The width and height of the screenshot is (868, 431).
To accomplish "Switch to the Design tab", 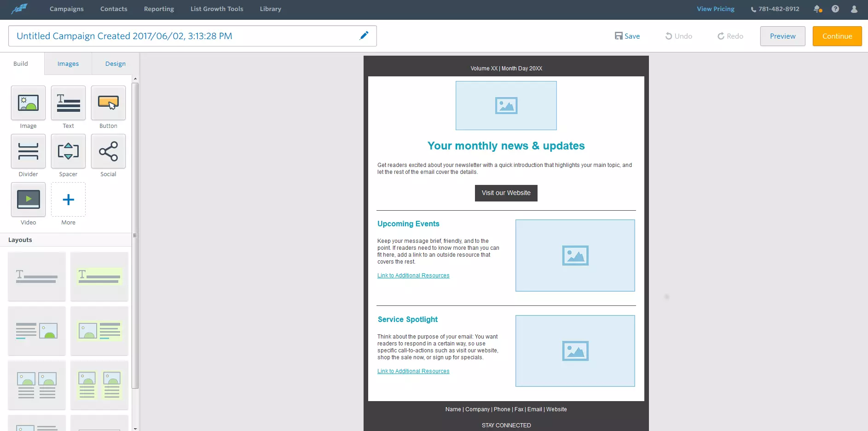I will tap(116, 63).
